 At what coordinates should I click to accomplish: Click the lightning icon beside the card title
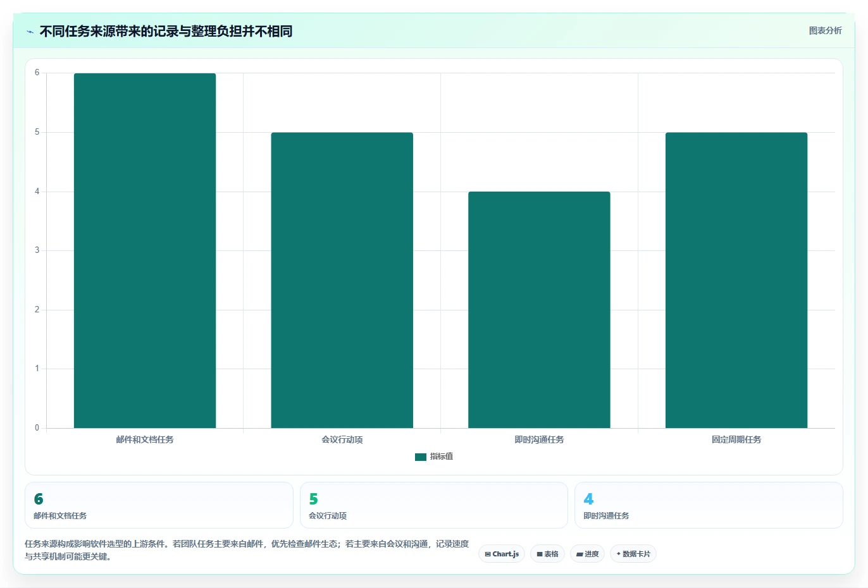pyautogui.click(x=30, y=32)
